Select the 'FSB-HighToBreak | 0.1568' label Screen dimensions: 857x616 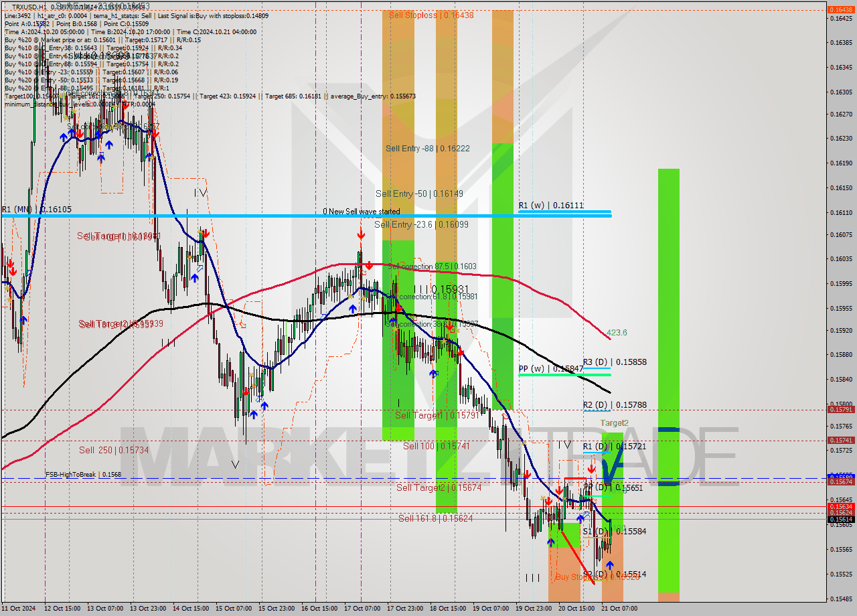click(83, 475)
